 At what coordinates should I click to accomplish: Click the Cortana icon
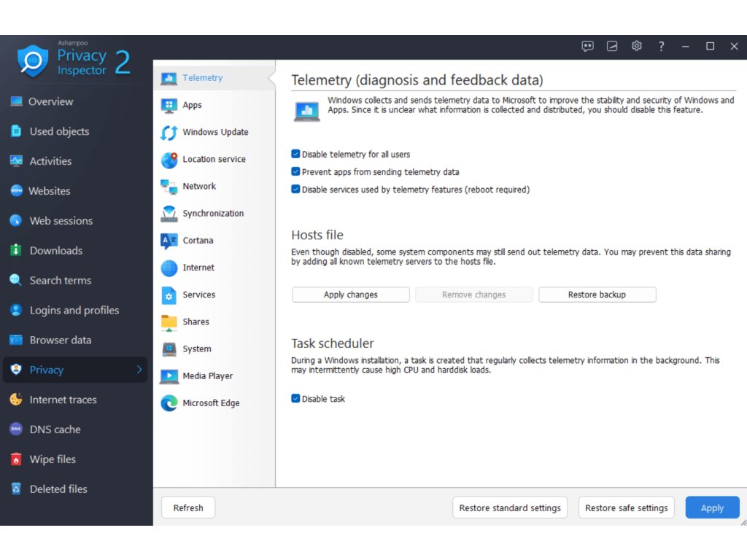pos(169,241)
